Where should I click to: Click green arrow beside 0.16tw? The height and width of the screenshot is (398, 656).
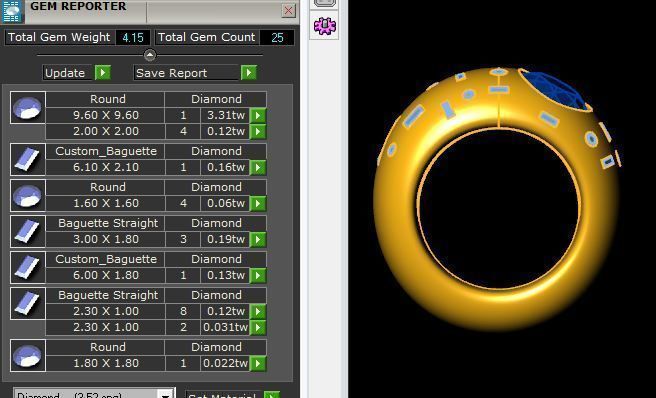pyautogui.click(x=258, y=167)
